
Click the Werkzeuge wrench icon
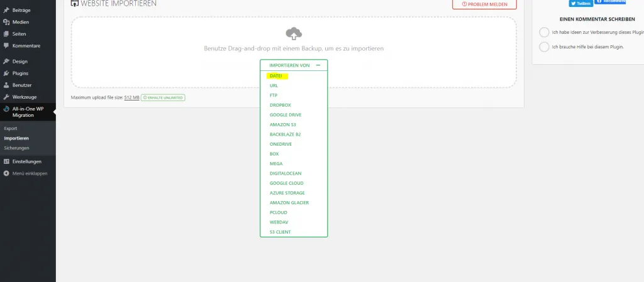click(6, 97)
